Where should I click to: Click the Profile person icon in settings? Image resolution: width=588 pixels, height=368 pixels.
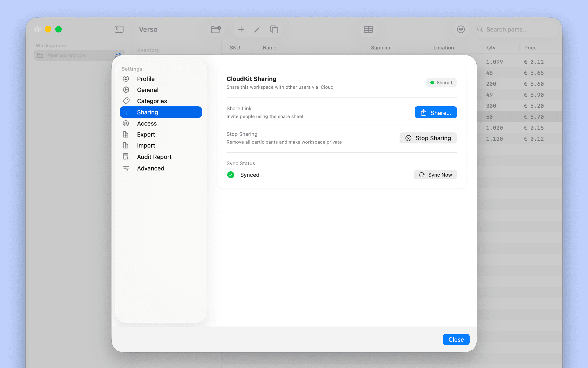(126, 79)
